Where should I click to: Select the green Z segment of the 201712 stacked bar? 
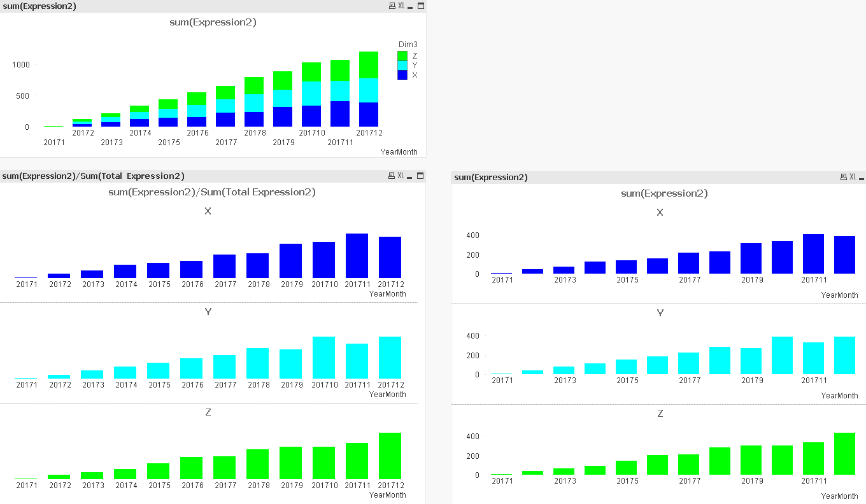pos(369,65)
